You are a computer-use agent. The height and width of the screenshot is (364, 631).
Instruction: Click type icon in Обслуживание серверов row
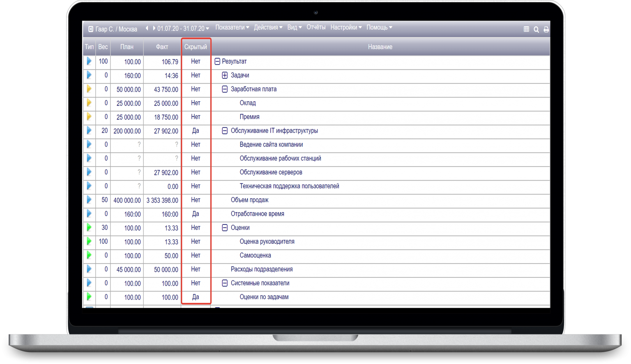(89, 172)
